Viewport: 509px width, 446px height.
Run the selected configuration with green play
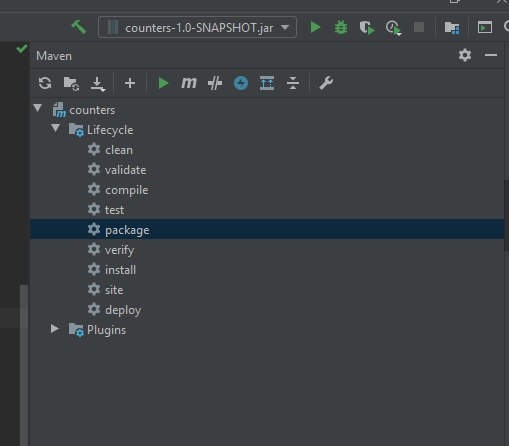tap(315, 27)
